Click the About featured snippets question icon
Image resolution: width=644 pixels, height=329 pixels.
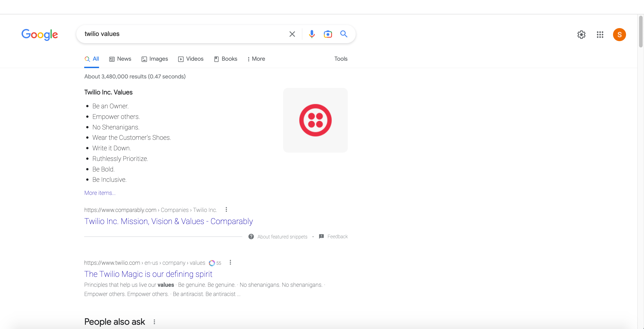point(251,236)
